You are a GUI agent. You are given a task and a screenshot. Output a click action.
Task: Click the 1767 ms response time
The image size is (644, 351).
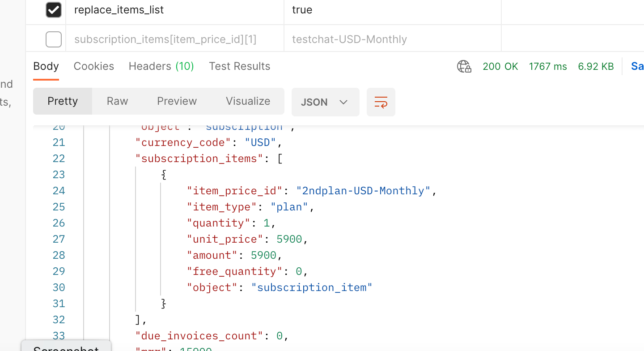547,67
